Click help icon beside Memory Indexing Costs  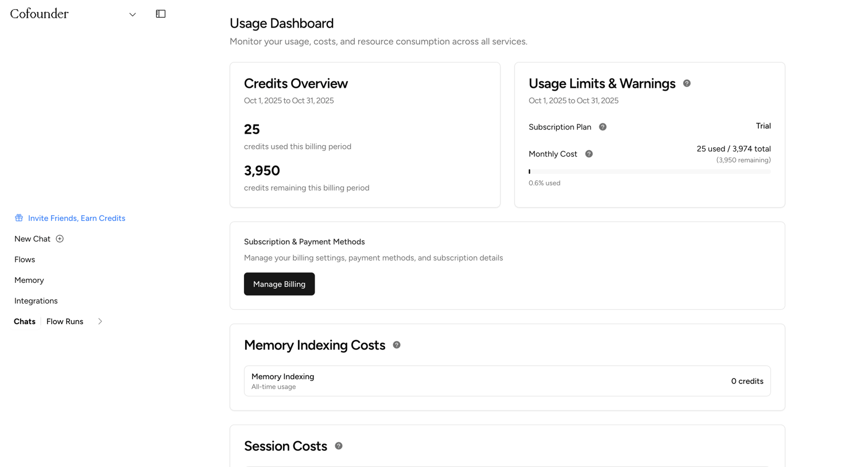coord(397,345)
